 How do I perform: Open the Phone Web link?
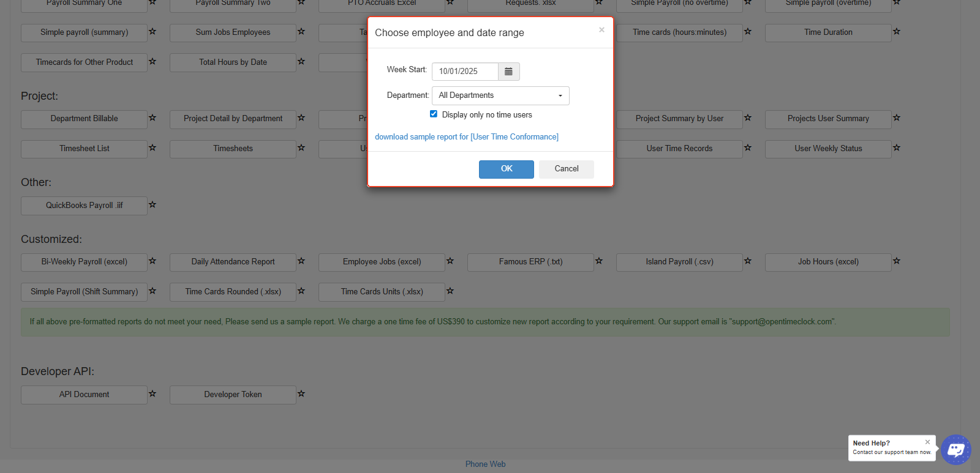(x=485, y=464)
